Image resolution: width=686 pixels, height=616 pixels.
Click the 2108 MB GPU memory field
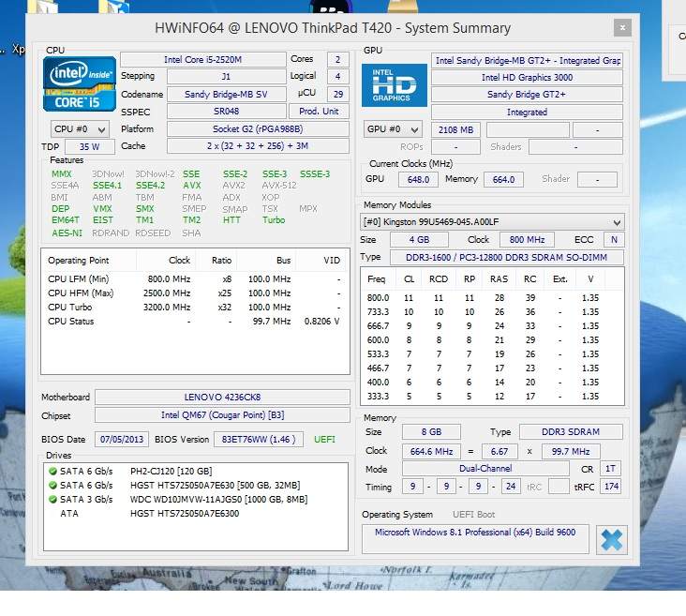[455, 129]
